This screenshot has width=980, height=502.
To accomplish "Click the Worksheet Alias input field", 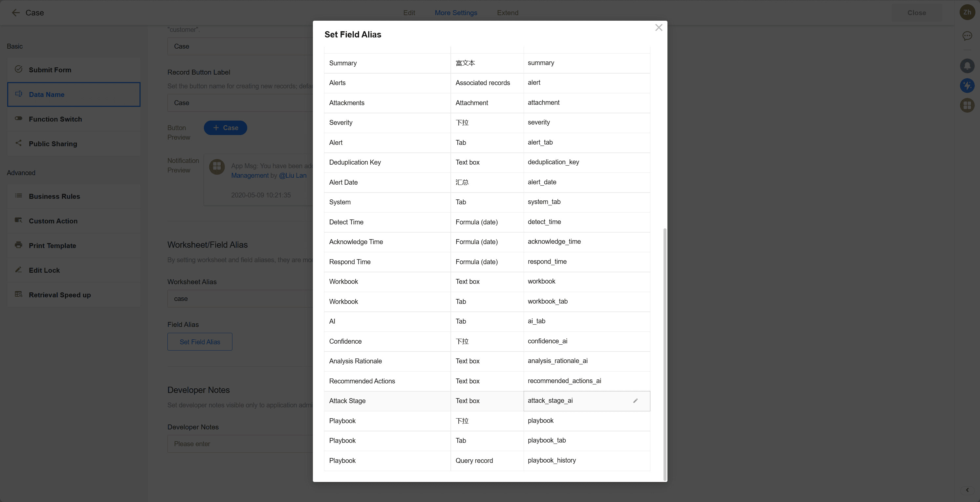I will click(240, 299).
